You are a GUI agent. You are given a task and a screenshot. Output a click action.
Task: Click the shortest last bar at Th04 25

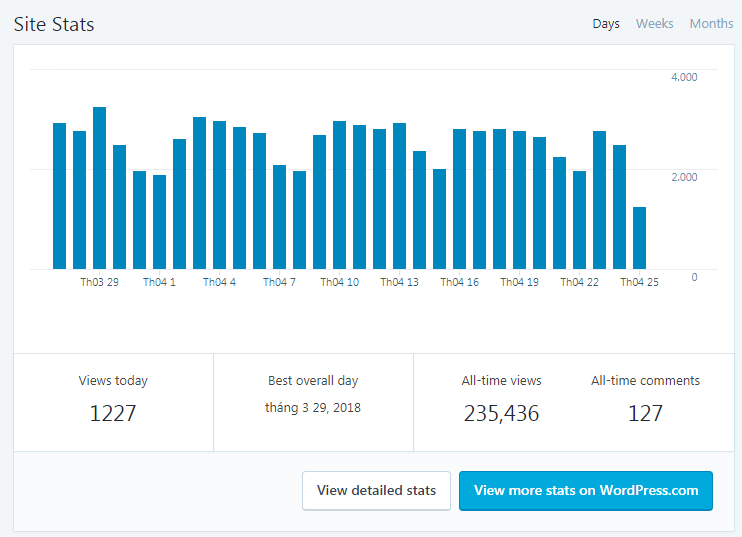(639, 238)
